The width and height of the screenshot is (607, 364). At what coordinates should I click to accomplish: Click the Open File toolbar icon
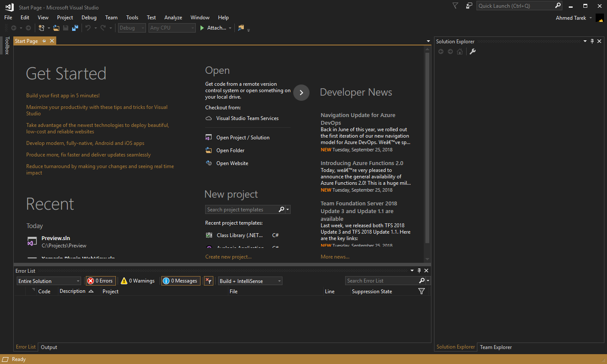pos(56,28)
